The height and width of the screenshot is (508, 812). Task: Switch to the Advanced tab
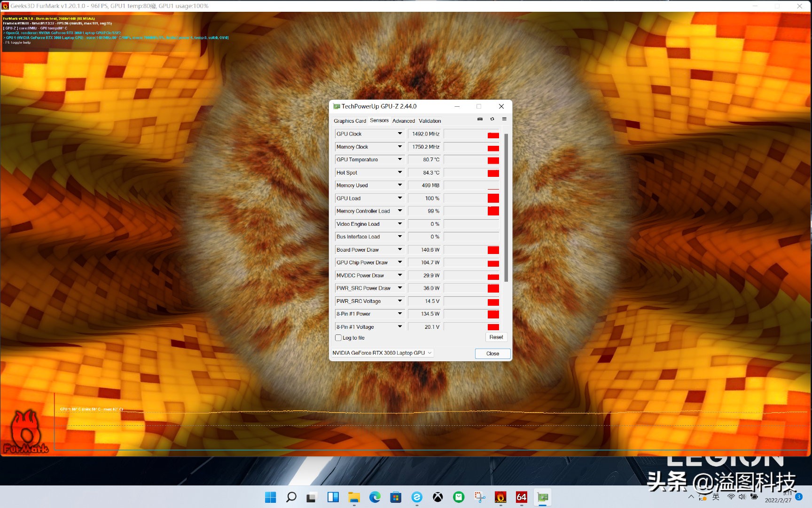point(404,121)
